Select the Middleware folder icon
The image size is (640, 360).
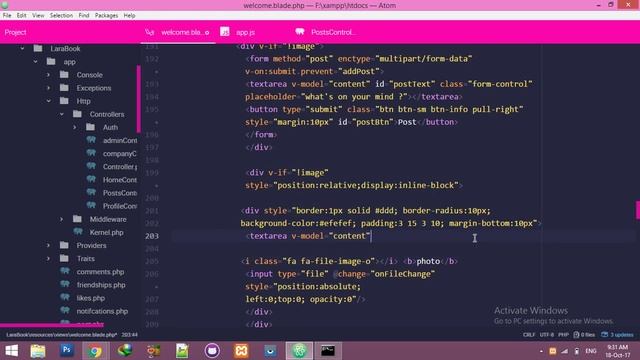click(x=77, y=219)
